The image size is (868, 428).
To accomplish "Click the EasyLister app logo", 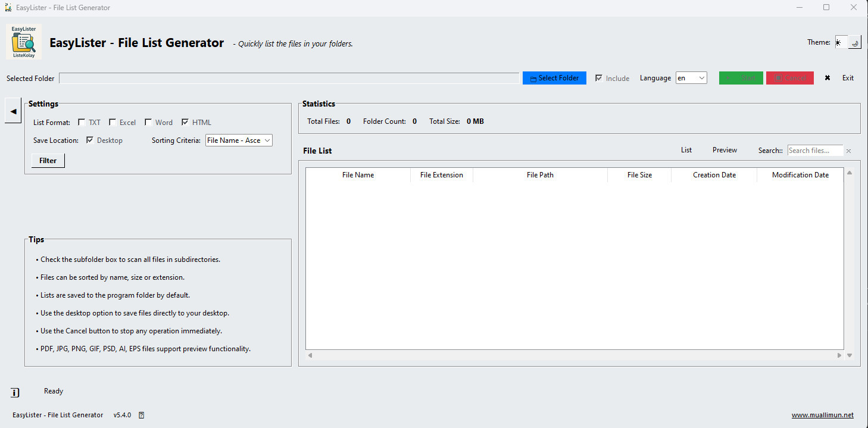I will pyautogui.click(x=24, y=42).
